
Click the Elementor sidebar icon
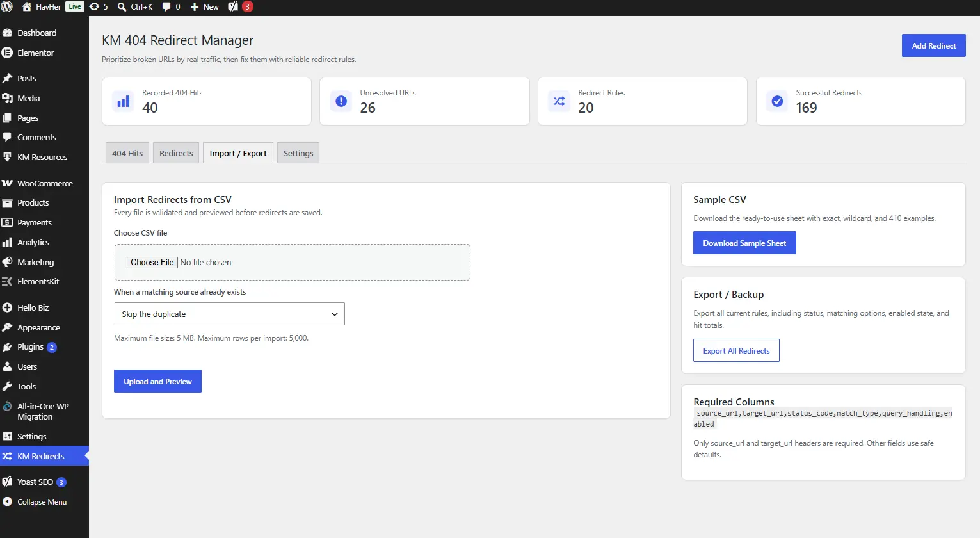8,53
